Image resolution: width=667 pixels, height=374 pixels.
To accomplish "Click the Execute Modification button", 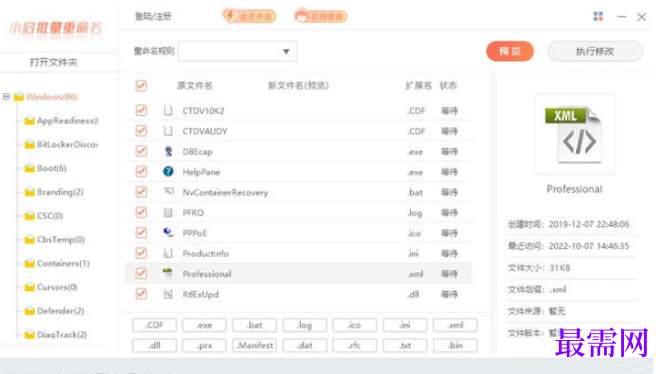I will [595, 51].
